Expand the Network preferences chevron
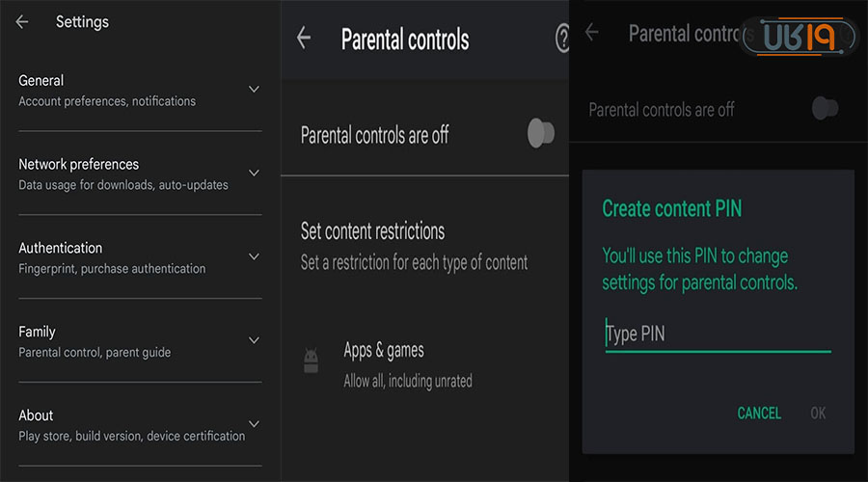This screenshot has width=868, height=482. (254, 174)
